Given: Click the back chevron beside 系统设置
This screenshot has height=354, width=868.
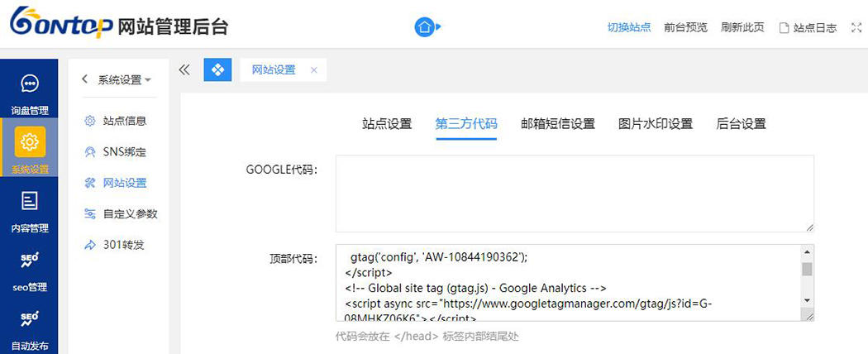Looking at the screenshot, I should [84, 79].
